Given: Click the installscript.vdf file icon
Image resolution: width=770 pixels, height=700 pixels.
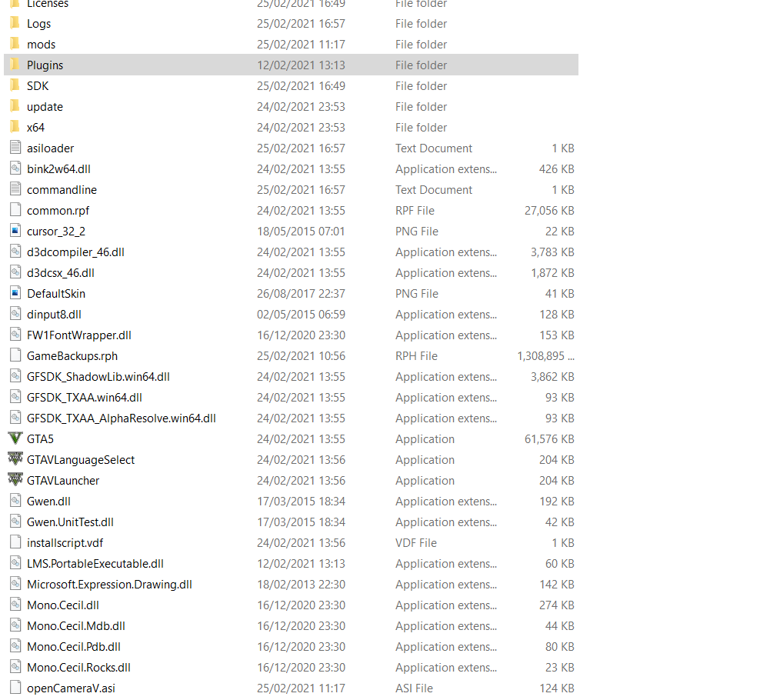Looking at the screenshot, I should (x=15, y=542).
